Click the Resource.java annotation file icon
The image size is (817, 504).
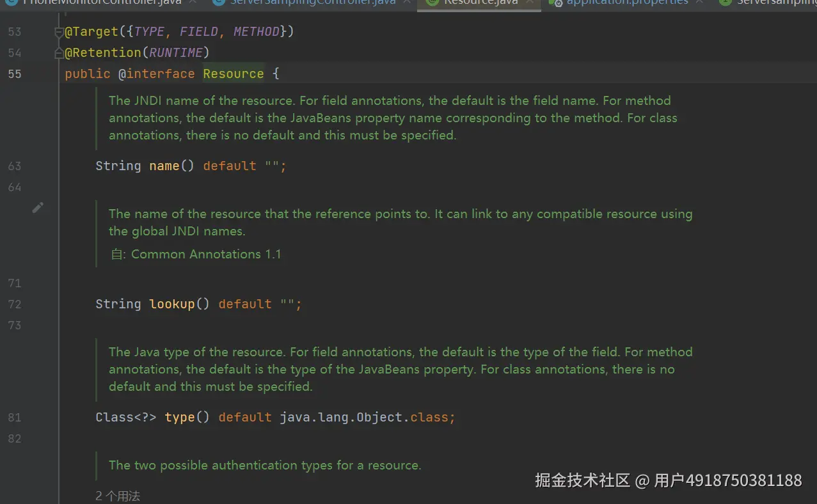(x=432, y=2)
